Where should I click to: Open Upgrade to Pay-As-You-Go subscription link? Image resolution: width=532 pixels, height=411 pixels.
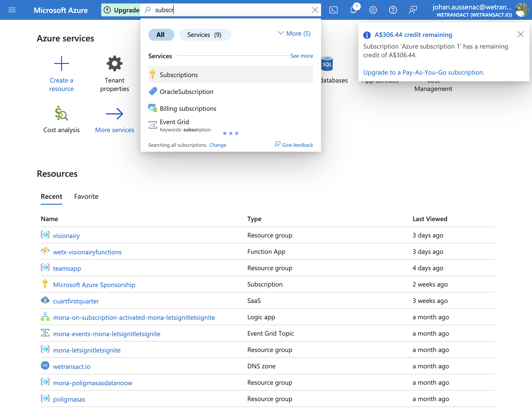pyautogui.click(x=424, y=72)
